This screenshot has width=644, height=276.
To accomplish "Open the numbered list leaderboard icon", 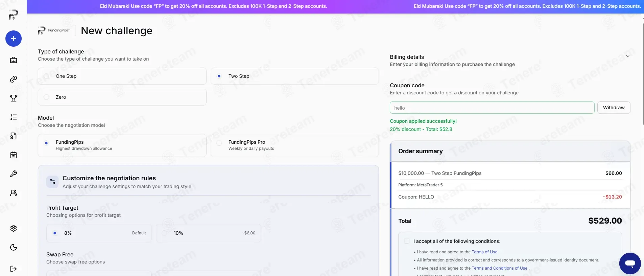I will pyautogui.click(x=14, y=117).
